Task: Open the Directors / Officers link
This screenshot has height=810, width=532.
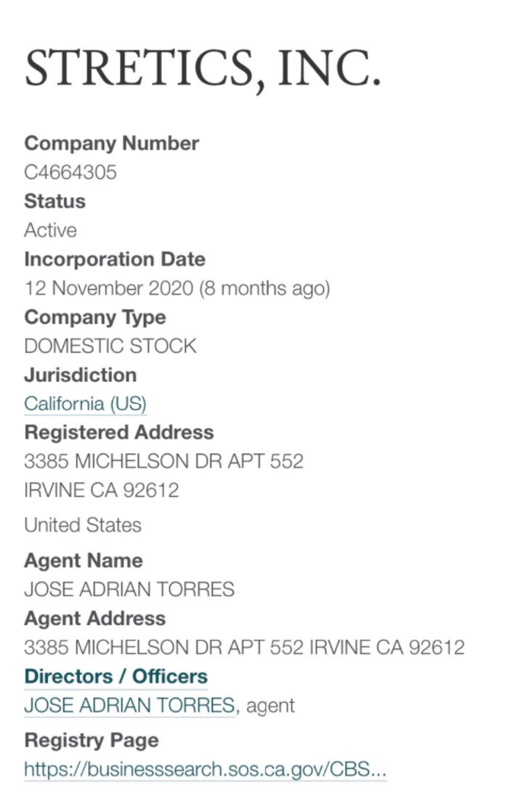Action: tap(116, 676)
